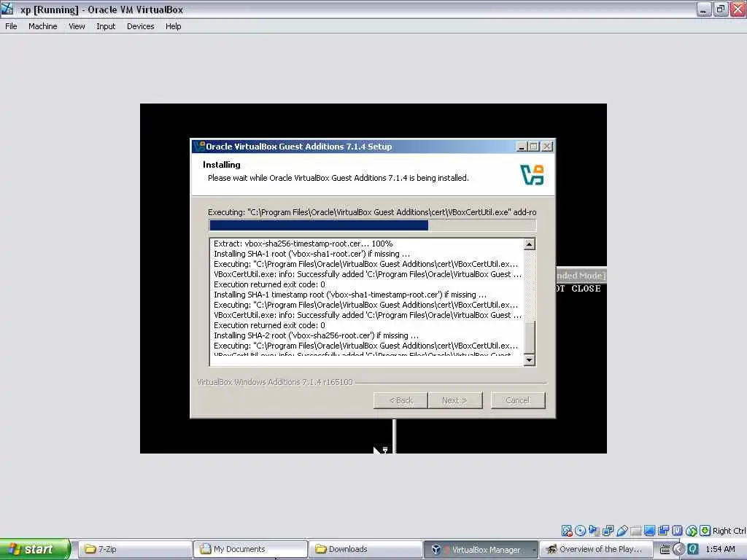Click the install log scroll down arrow
The image size is (747, 560).
pyautogui.click(x=530, y=360)
